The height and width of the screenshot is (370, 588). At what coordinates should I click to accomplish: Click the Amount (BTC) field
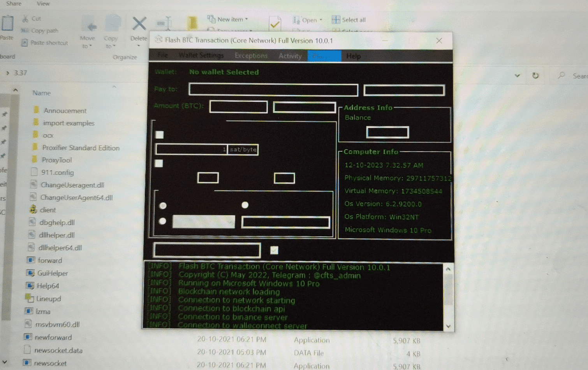point(238,106)
